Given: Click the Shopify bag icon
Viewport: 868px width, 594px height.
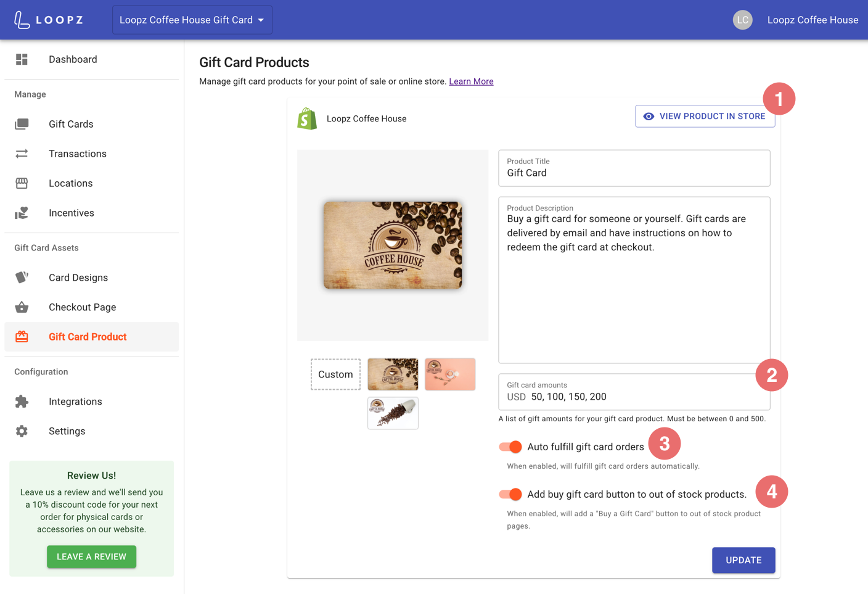Looking at the screenshot, I should 307,118.
